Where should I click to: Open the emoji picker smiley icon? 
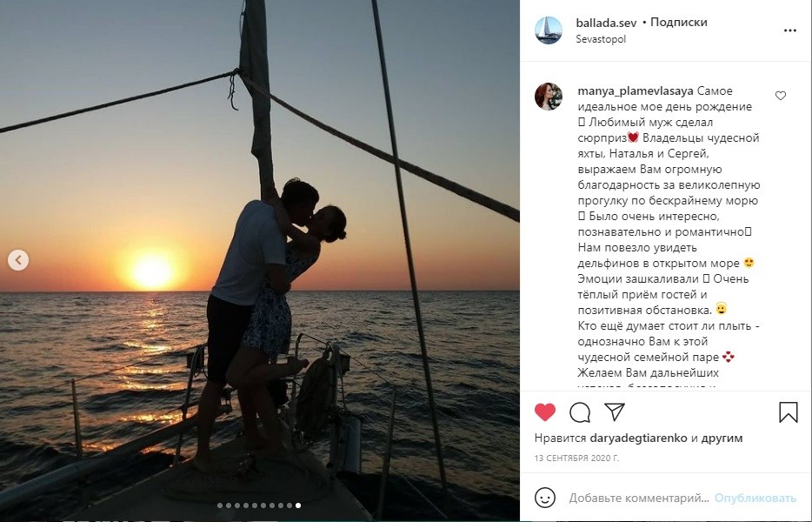(x=545, y=498)
